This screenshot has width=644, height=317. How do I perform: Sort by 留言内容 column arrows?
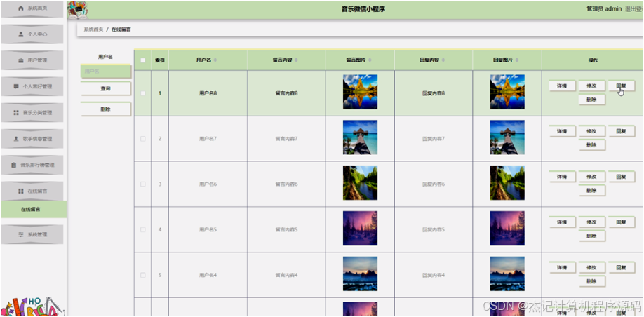click(x=296, y=60)
